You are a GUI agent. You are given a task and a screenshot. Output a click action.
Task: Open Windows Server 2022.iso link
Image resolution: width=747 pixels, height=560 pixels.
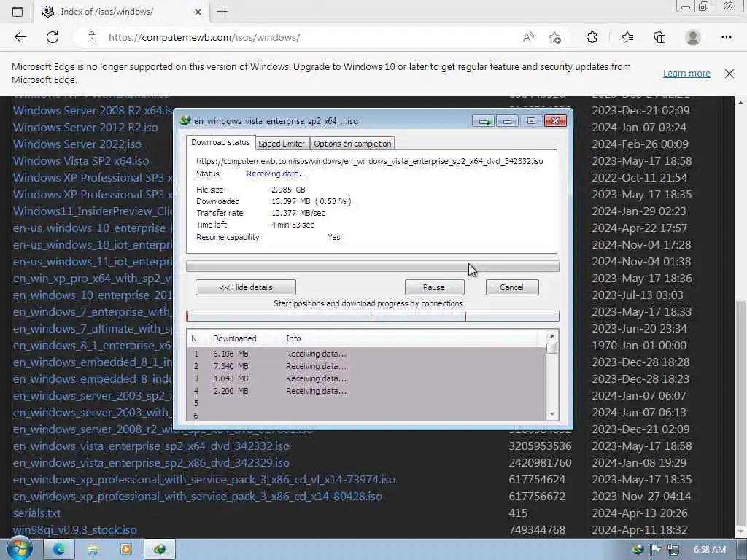tap(77, 144)
